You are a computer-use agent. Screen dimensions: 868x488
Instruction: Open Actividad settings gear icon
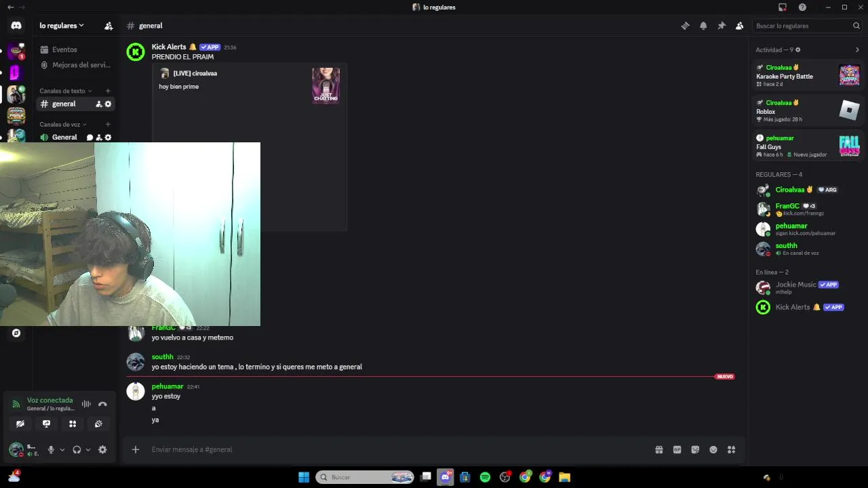[798, 49]
